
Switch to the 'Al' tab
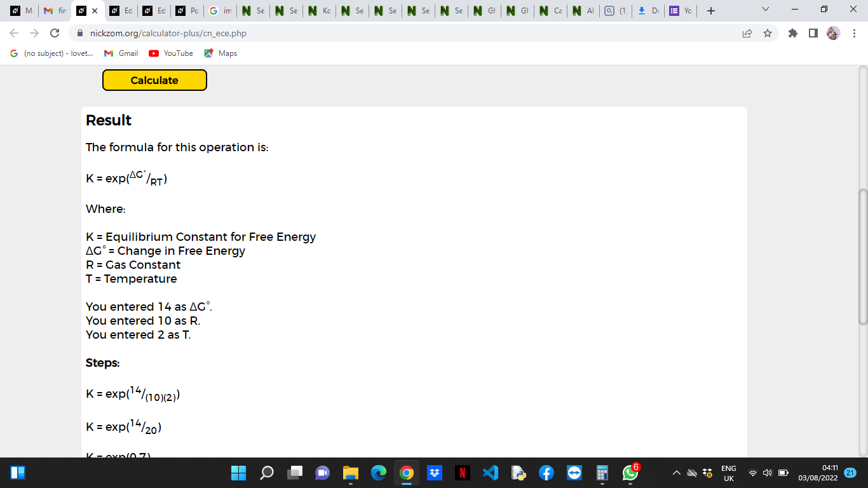point(583,11)
